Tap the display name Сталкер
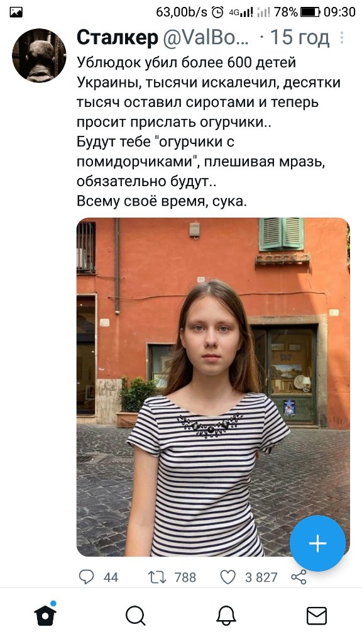This screenshot has width=362, height=644. (x=118, y=38)
